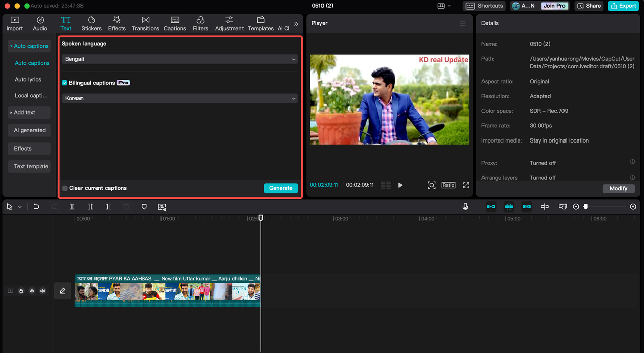Viewport: 644px width, 353px height.
Task: Click the fullscreen icon in Player
Action: tap(466, 185)
